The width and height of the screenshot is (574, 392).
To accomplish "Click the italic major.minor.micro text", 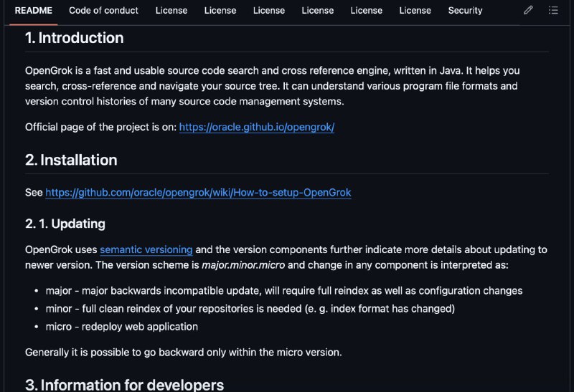I will coord(243,265).
